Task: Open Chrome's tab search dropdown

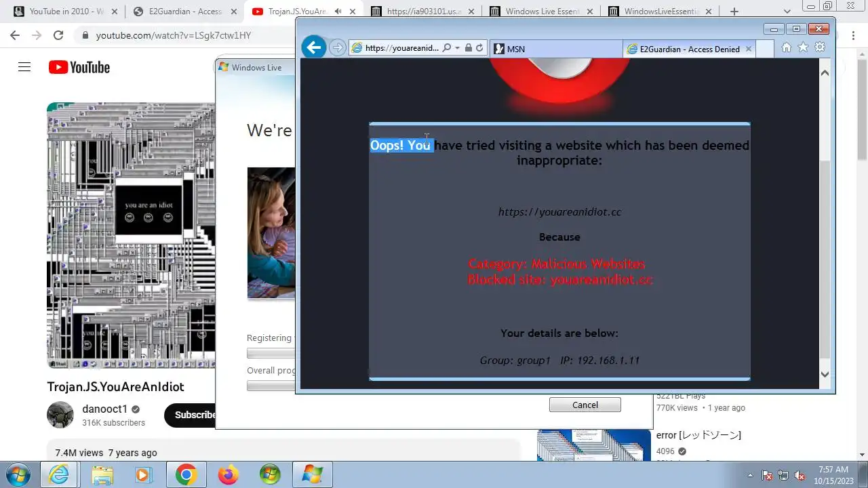Action: point(787,12)
